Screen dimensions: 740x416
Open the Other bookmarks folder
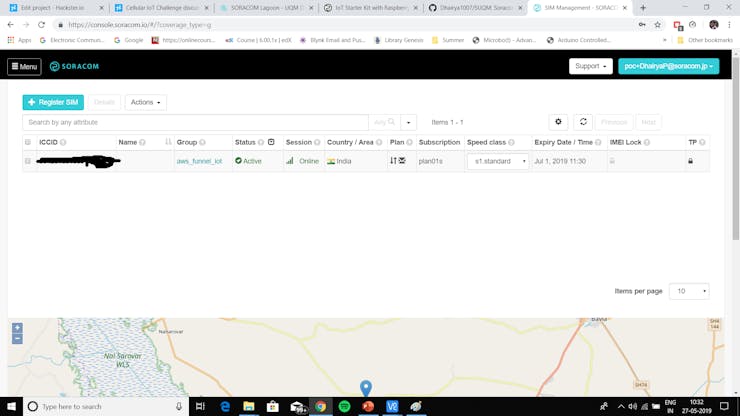click(705, 40)
